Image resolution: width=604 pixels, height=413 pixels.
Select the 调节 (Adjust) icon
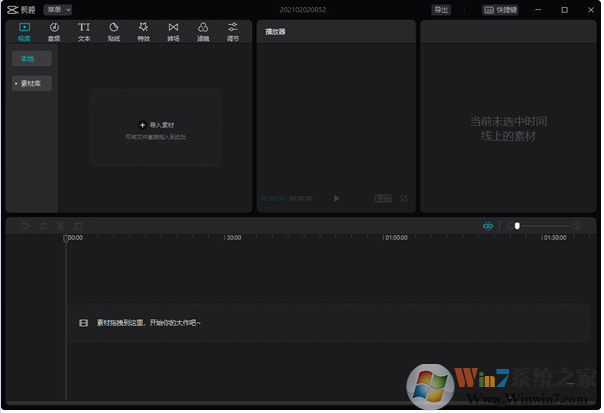coord(233,31)
